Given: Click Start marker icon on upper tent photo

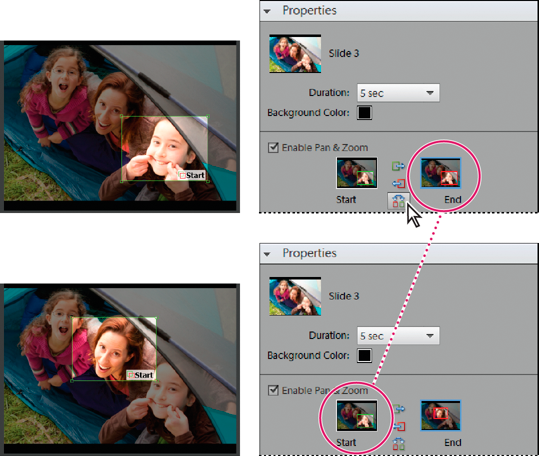Looking at the screenshot, I should pos(183,176).
